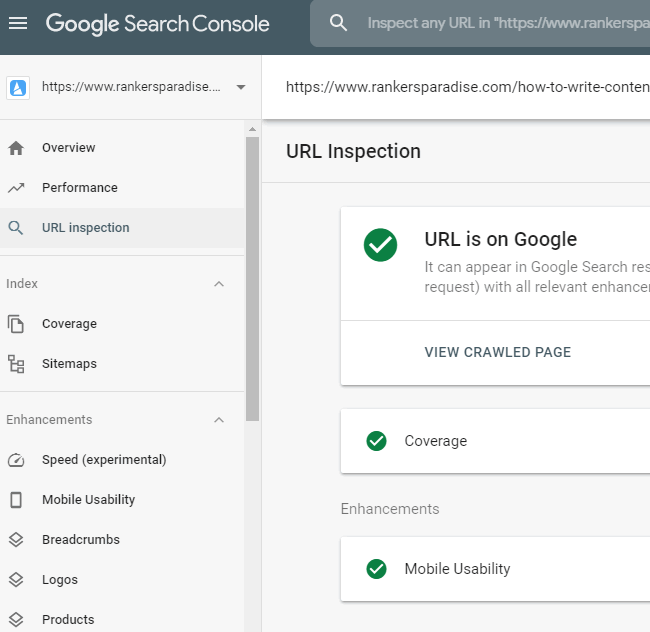The height and width of the screenshot is (632, 650).
Task: Click VIEW CRAWLED PAGE button
Action: point(497,352)
